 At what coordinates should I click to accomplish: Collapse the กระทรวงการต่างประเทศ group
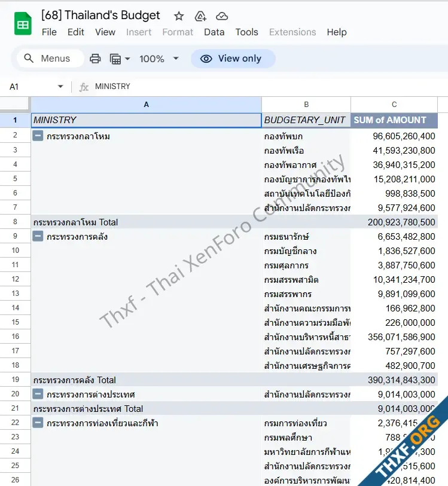[38, 394]
